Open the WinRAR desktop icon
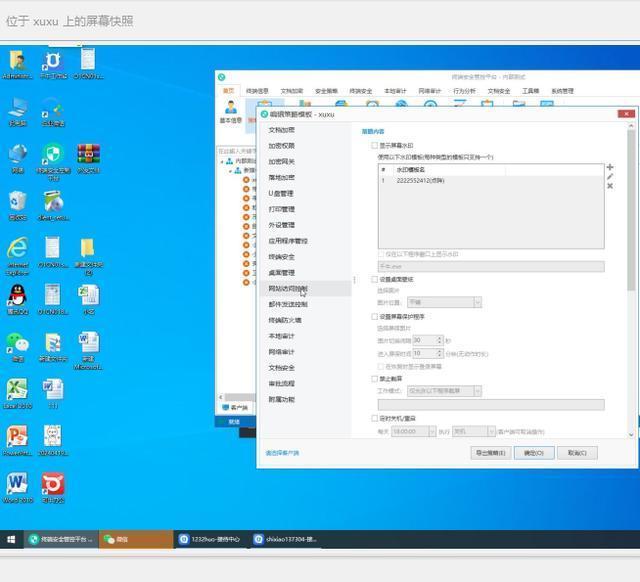 tap(88, 157)
